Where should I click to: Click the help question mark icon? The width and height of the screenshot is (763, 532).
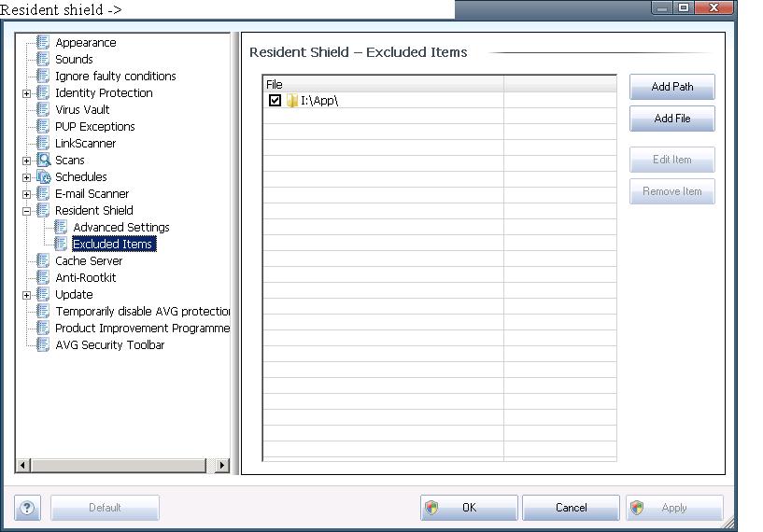[28, 508]
